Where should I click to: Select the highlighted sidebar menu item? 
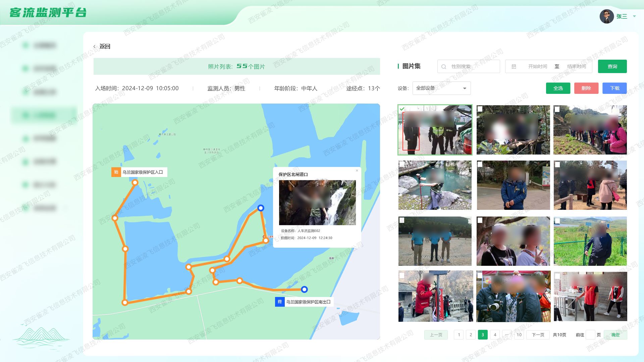(x=40, y=115)
